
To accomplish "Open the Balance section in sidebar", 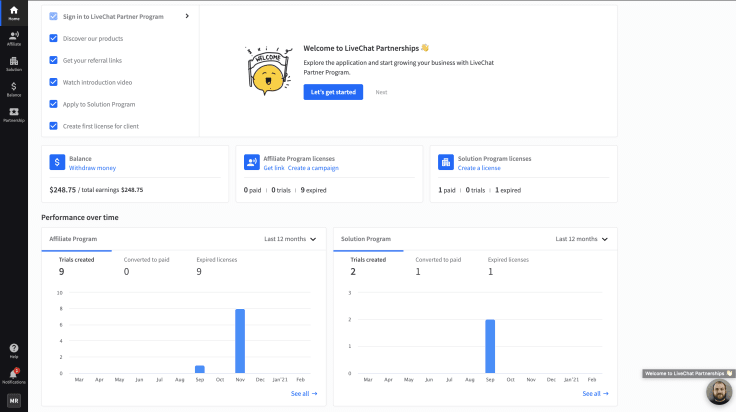I will point(14,89).
